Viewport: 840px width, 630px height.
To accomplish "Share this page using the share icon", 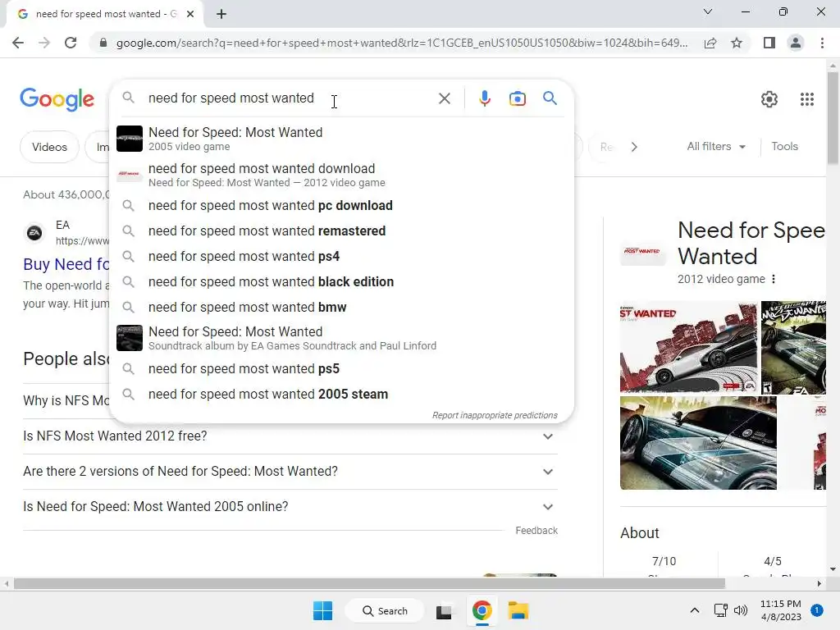I will tap(710, 43).
